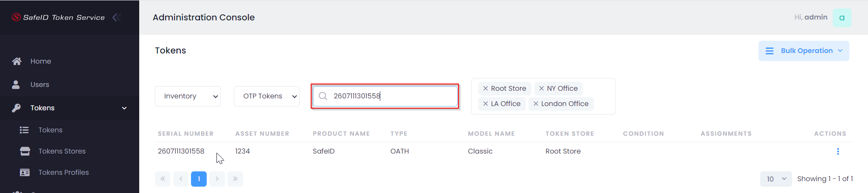Screen dimensions: 868x193
Task: Collapse the sidebar with double-chevron icon
Action: coord(117,17)
